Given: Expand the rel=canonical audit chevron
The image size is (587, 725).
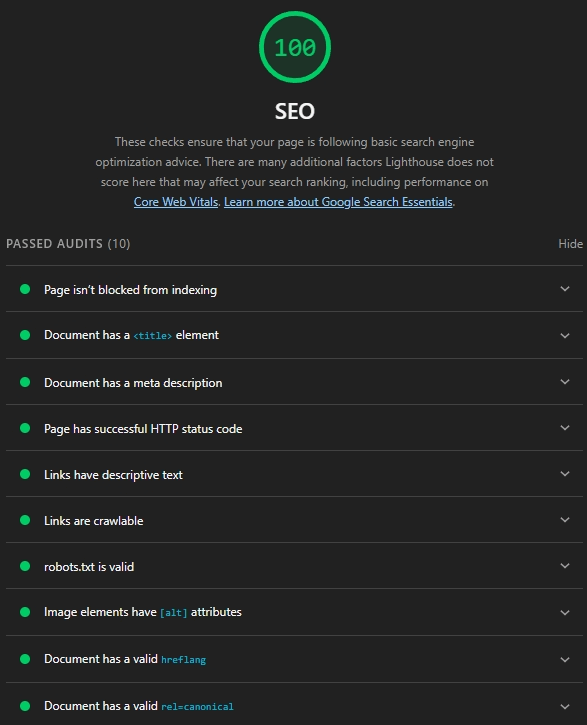Looking at the screenshot, I should pos(565,707).
